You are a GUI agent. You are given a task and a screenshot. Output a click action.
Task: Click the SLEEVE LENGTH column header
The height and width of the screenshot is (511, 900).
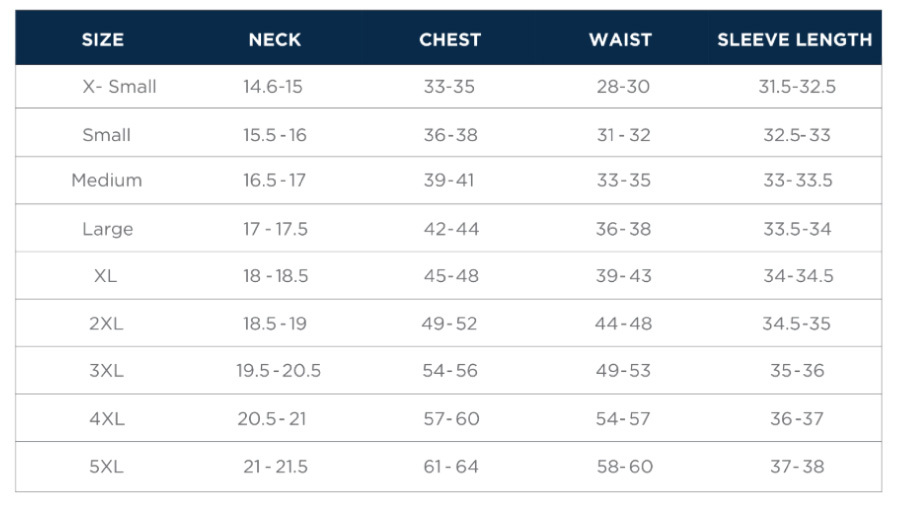coord(795,40)
